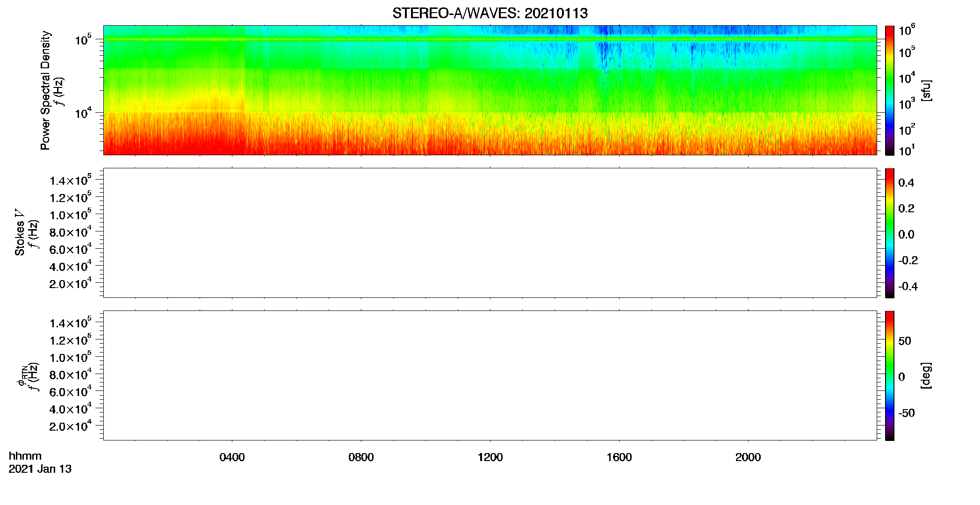
Task: Click the hhmm time format label
Action: click(25, 456)
